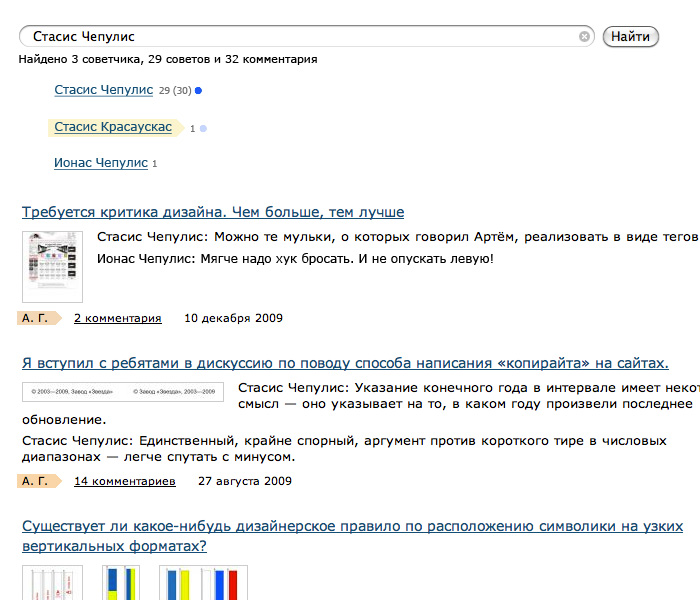
Task: Click the copyright footer strip thumbnail
Action: pyautogui.click(x=123, y=392)
